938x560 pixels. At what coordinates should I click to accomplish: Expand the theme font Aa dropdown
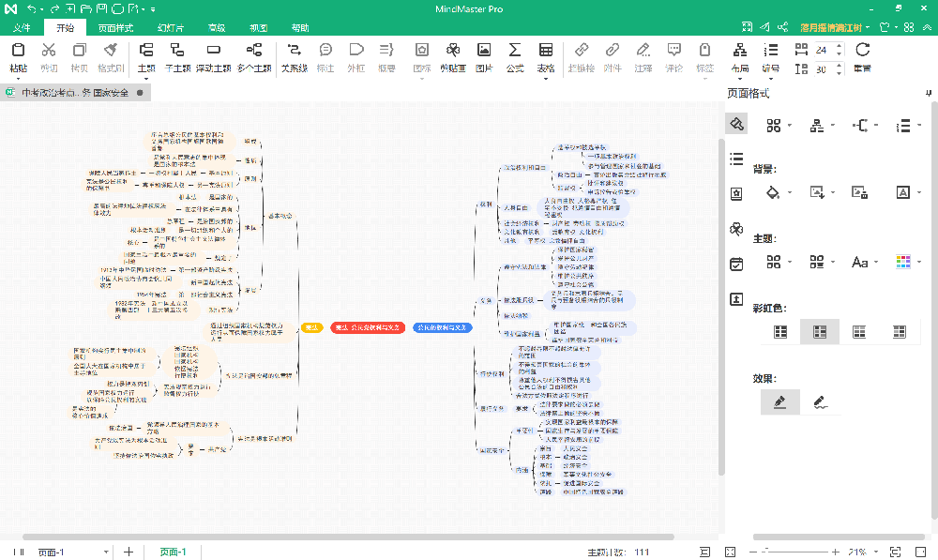[864, 262]
